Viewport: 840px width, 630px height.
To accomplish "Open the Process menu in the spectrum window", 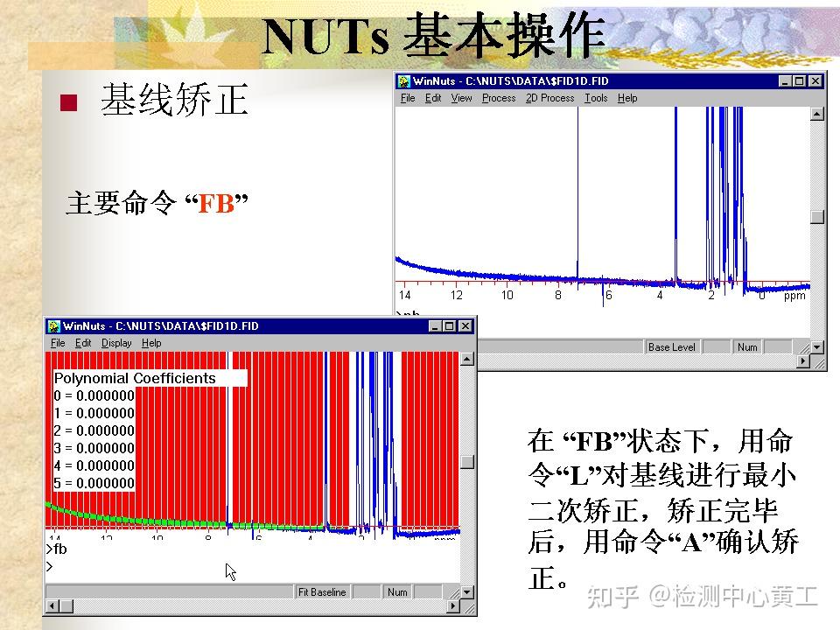I will 498,98.
